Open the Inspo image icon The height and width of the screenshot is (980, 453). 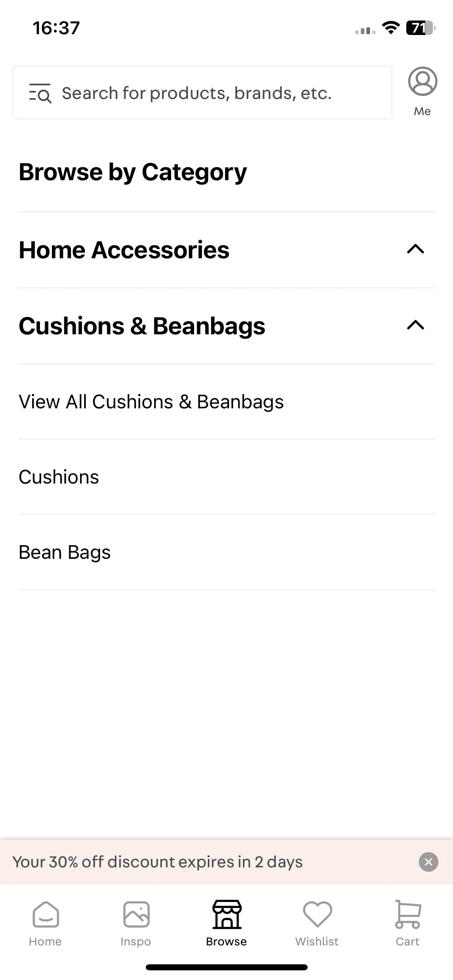136,914
